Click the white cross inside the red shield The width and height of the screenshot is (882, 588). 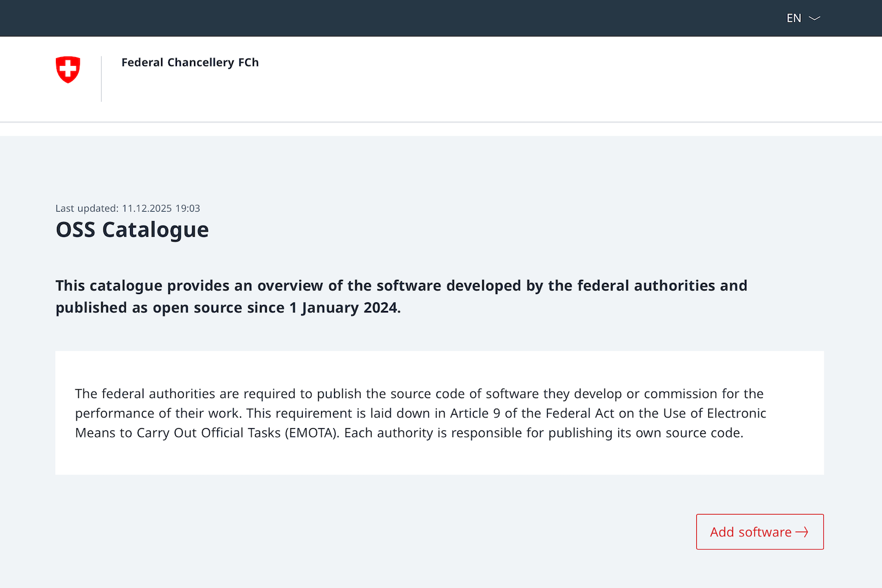click(68, 69)
